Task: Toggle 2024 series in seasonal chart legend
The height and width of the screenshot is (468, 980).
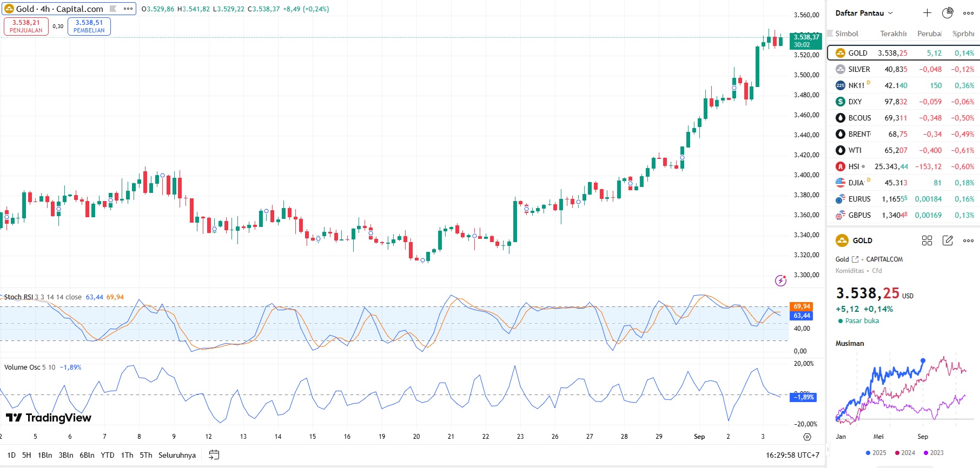Action: [905, 453]
